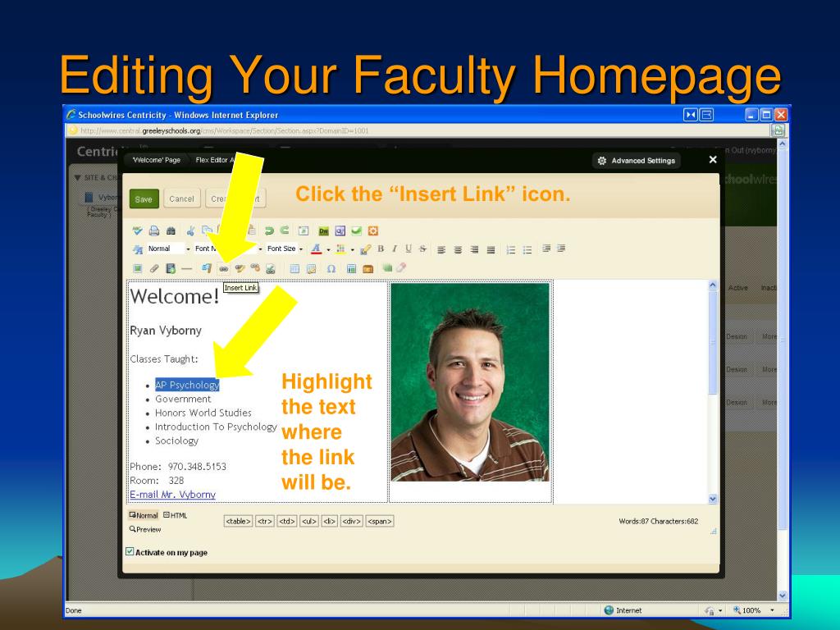
Task: Click the eraser icon in the bottom toolbar row
Action: click(x=400, y=267)
